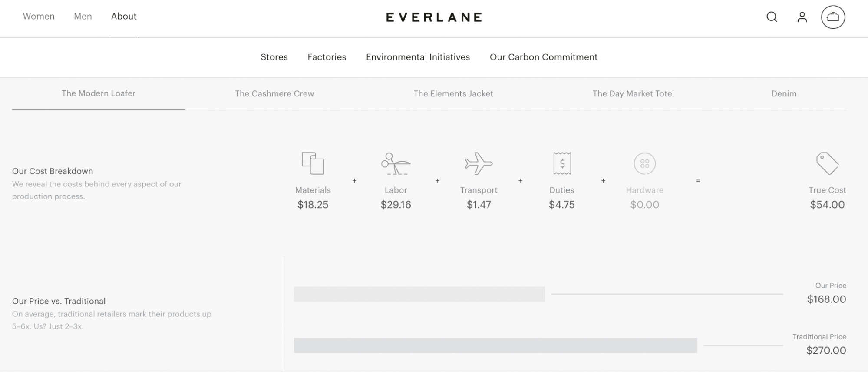868x372 pixels.
Task: Click the Traditional Price bar
Action: (x=495, y=345)
